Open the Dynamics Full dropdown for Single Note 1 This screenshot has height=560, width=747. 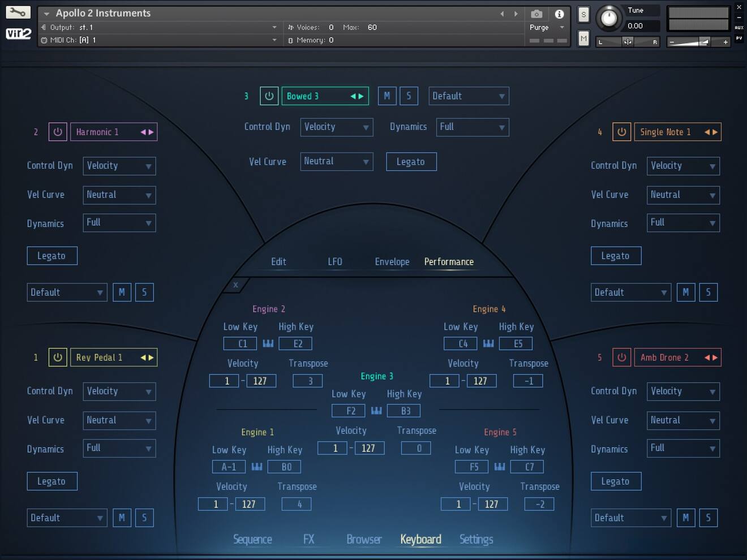682,223
